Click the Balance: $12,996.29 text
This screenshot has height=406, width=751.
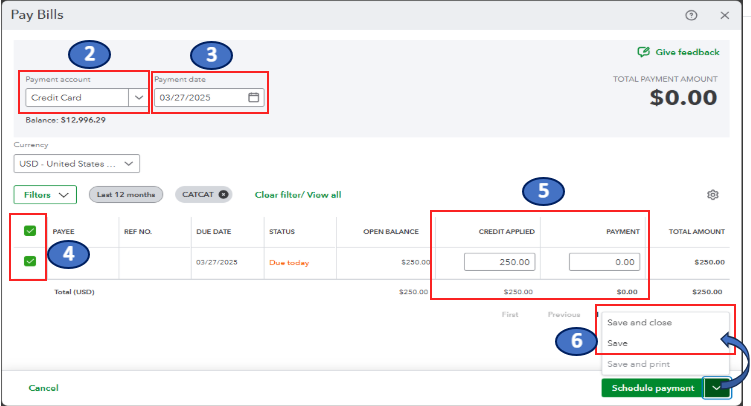66,120
